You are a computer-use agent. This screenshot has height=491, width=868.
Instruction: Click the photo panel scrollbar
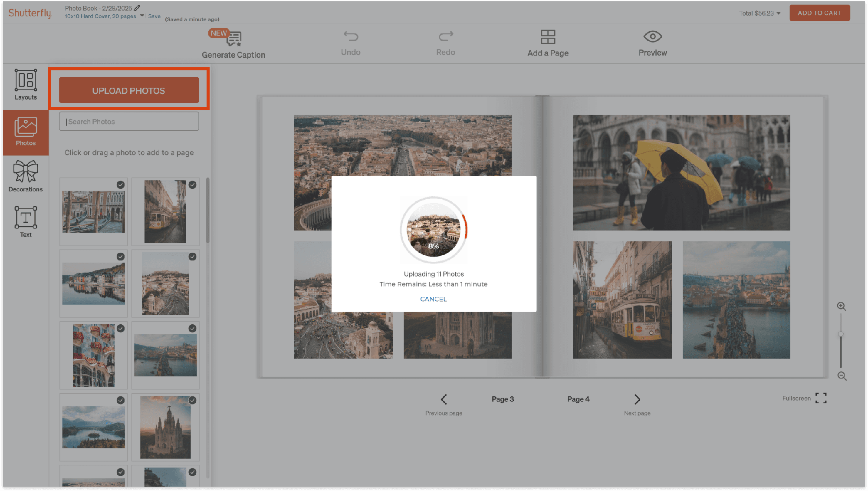pyautogui.click(x=208, y=211)
